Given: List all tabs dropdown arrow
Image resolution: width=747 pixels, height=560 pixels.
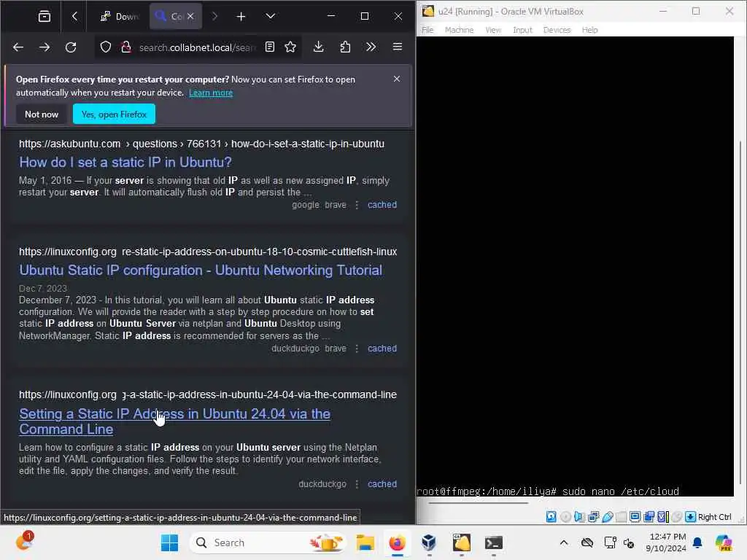Looking at the screenshot, I should coord(270,16).
